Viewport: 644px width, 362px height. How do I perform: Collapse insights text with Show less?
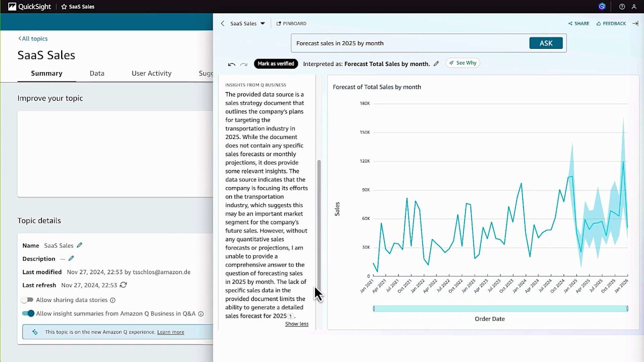297,324
